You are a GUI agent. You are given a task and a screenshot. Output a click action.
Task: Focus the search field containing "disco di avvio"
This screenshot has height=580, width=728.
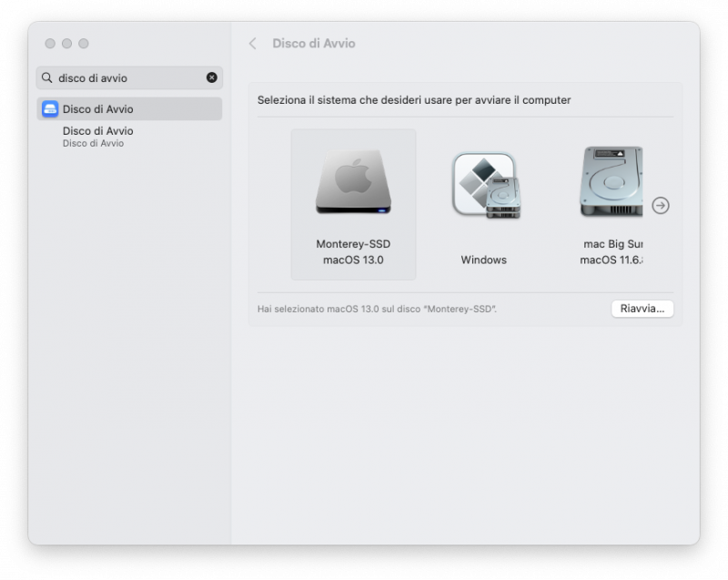pyautogui.click(x=129, y=77)
